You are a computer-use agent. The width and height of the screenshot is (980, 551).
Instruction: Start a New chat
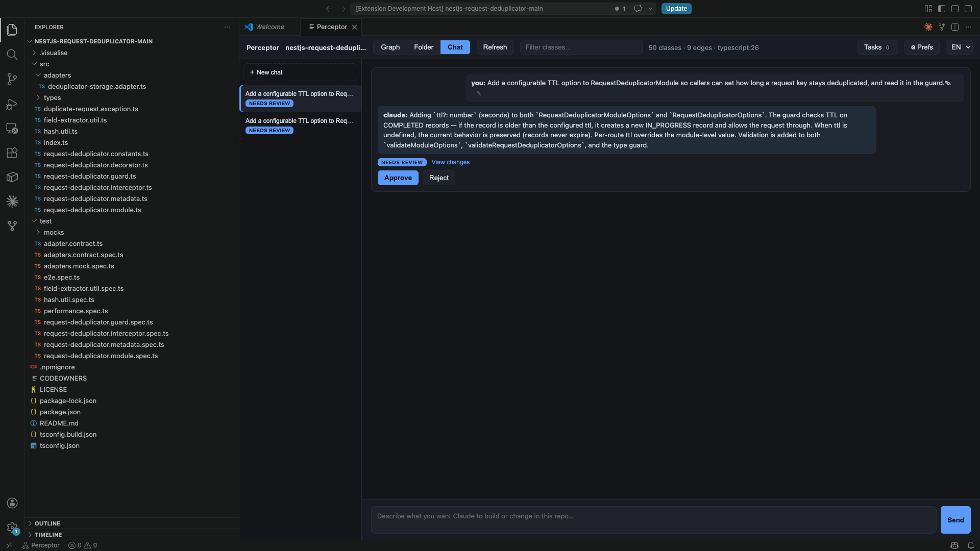coord(300,72)
